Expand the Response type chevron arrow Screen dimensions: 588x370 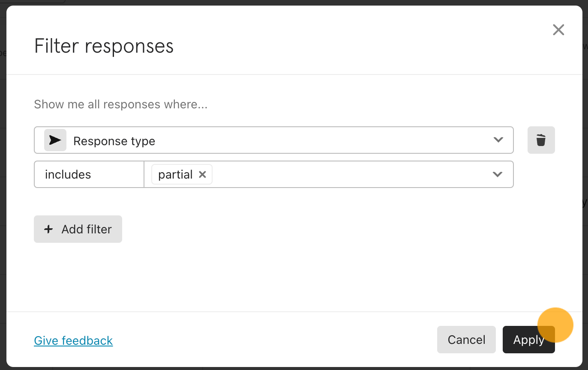point(498,140)
